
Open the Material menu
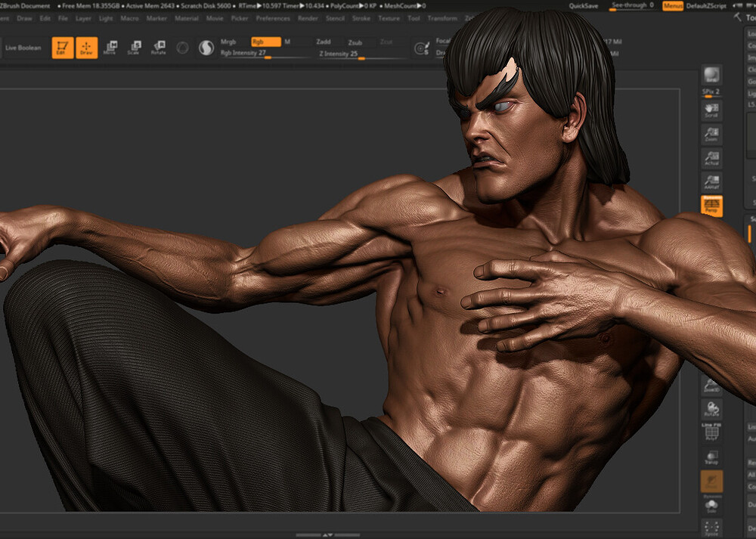tap(187, 18)
